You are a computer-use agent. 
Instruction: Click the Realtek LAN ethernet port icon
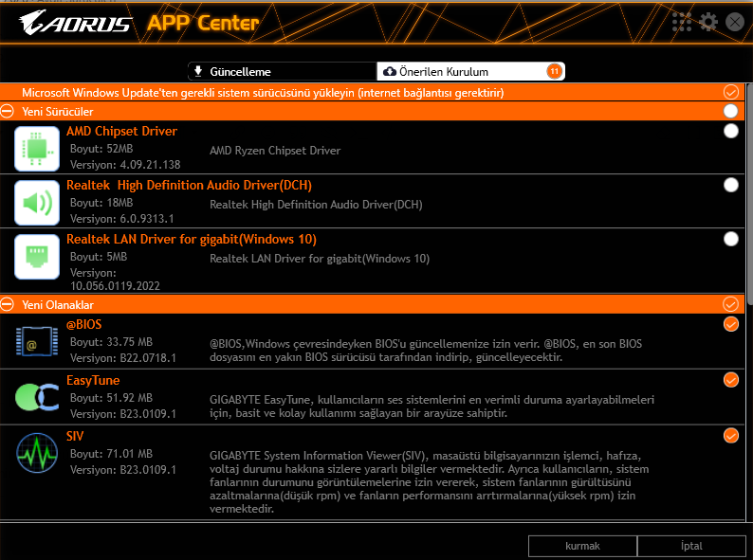37,257
